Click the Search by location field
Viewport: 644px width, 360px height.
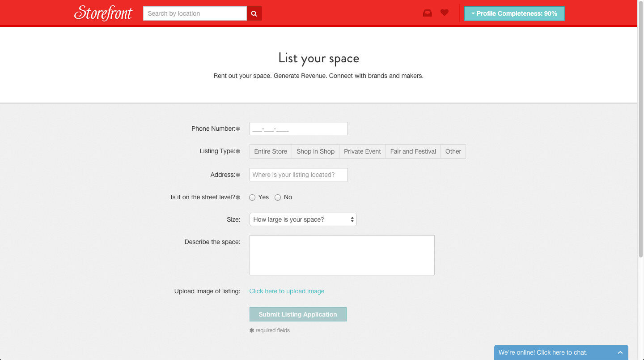(195, 13)
